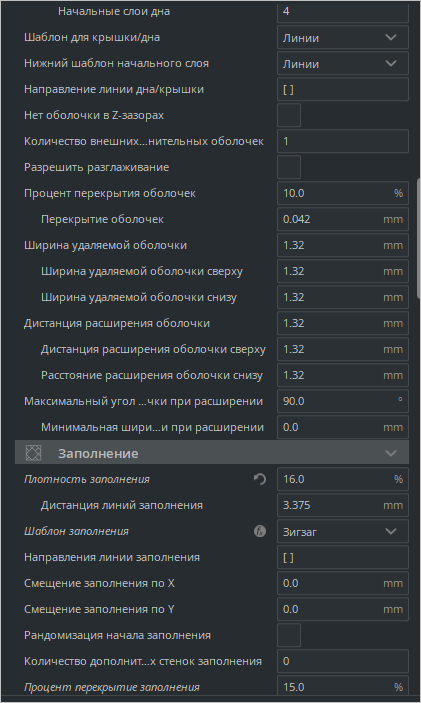Edit Процент перекрытие заполнения 15.0 field
Screen dimensions: 421x703
pos(343,686)
